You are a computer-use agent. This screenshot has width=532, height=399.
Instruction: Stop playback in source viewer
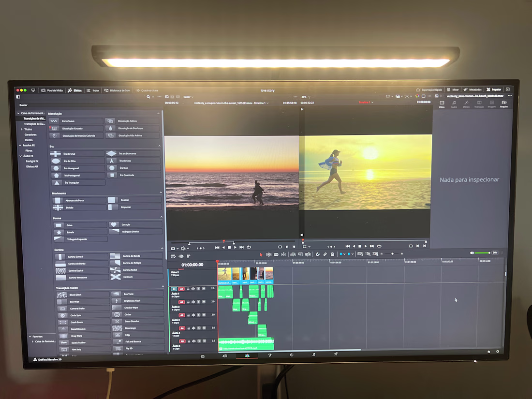tap(229, 247)
